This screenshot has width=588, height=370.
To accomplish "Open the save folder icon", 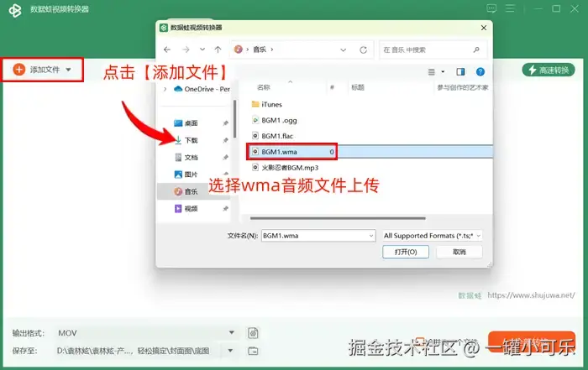I will coord(253,351).
